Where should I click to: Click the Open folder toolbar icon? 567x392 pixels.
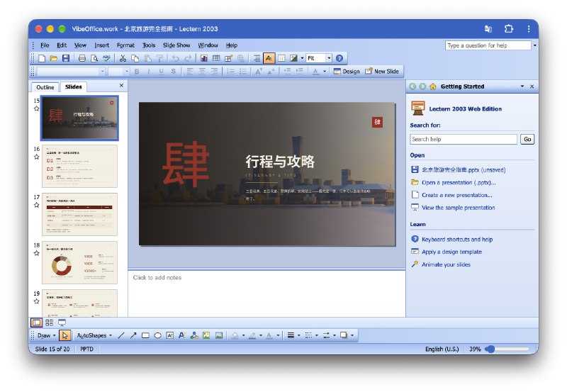[54, 58]
